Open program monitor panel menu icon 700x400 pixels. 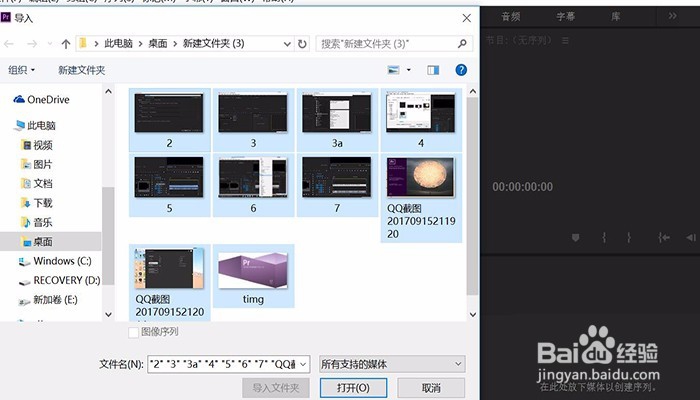566,41
